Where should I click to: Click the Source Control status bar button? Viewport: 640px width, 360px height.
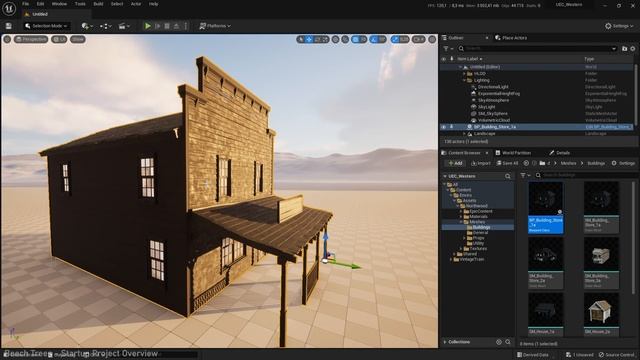[616, 355]
